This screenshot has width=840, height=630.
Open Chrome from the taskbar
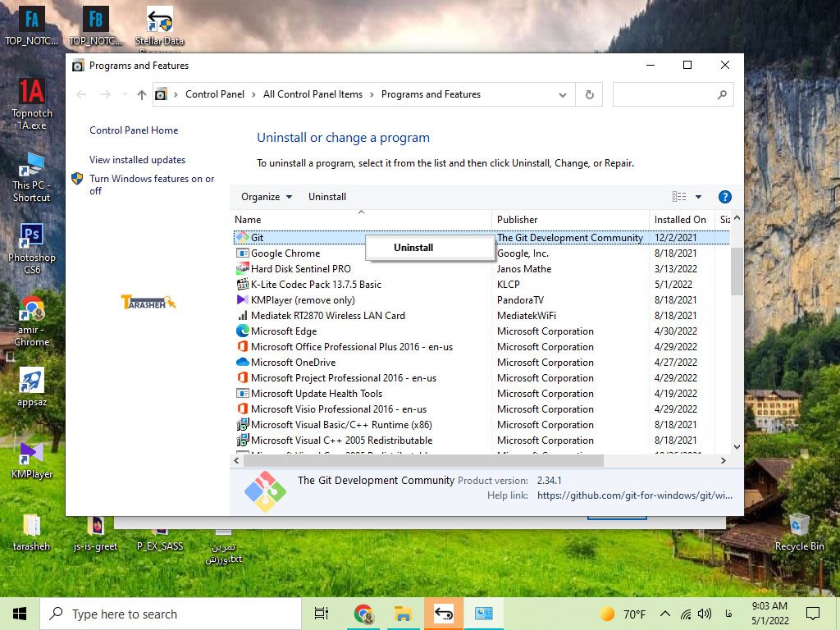[x=363, y=614]
